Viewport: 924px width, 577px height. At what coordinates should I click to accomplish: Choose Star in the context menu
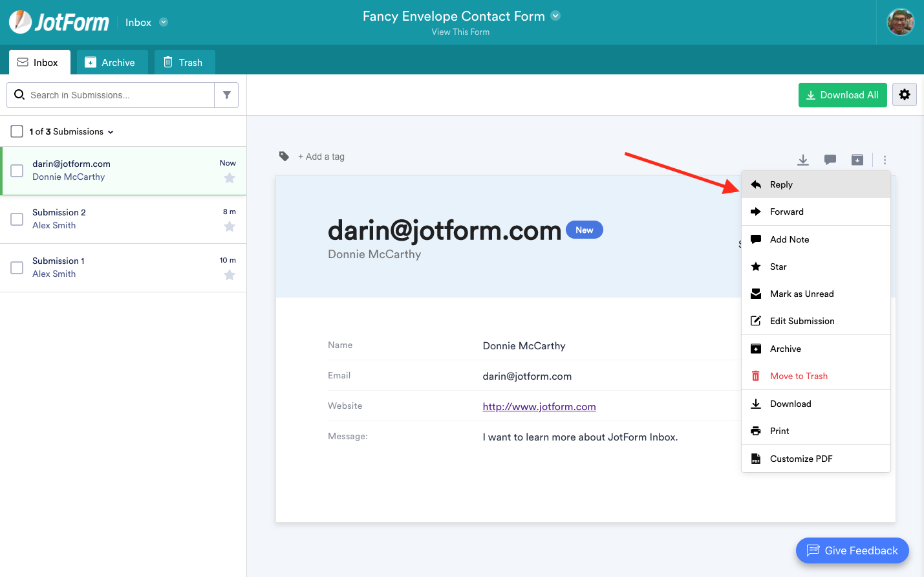pyautogui.click(x=816, y=267)
